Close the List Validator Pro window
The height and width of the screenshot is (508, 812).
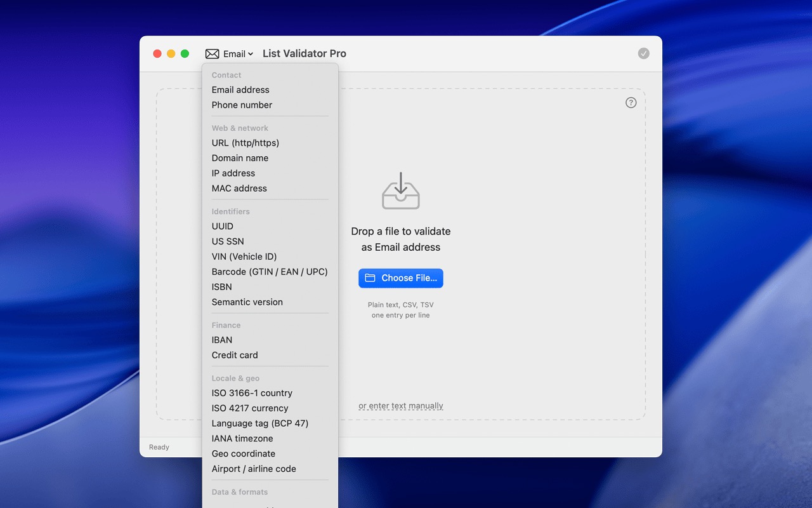(157, 54)
